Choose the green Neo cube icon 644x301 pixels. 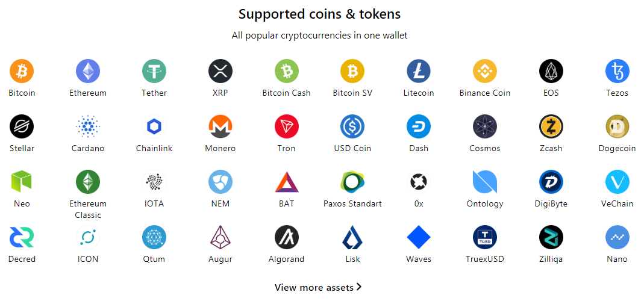(22, 182)
